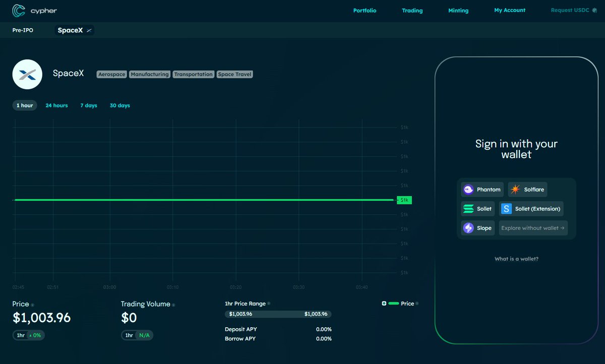Click the Deposit APY 0.00% value
The width and height of the screenshot is (605, 364).
coord(324,329)
